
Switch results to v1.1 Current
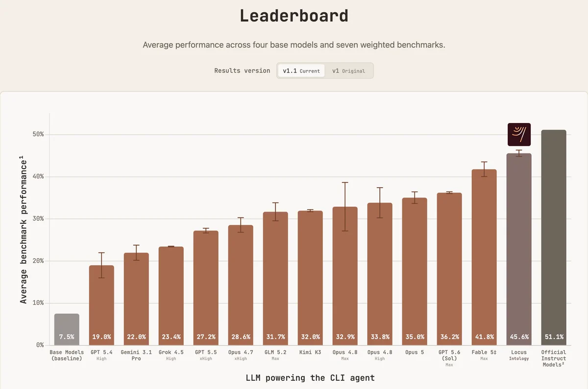(x=301, y=71)
